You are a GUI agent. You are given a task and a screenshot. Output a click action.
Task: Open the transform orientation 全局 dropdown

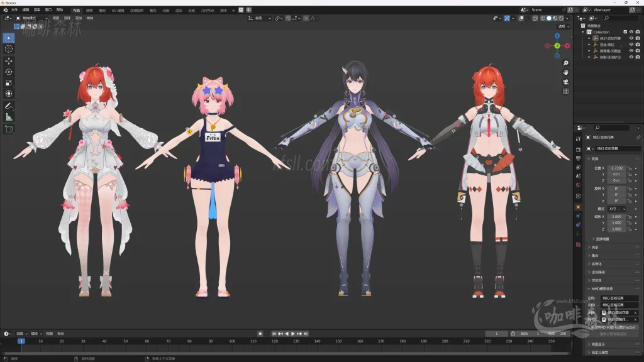click(260, 18)
